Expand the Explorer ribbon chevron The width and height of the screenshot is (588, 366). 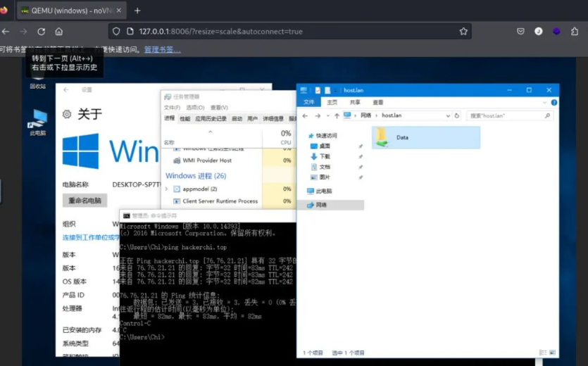coord(544,103)
